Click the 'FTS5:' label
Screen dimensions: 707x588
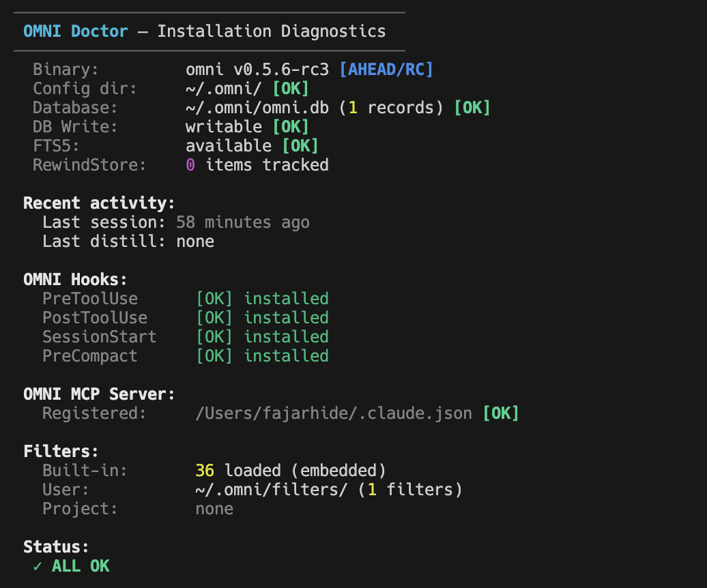tap(56, 146)
